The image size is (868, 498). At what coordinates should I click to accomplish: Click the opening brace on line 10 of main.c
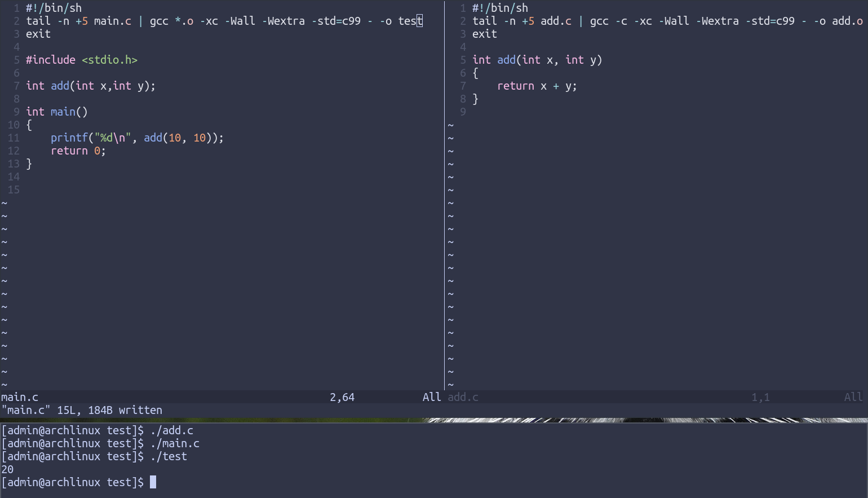tap(29, 125)
